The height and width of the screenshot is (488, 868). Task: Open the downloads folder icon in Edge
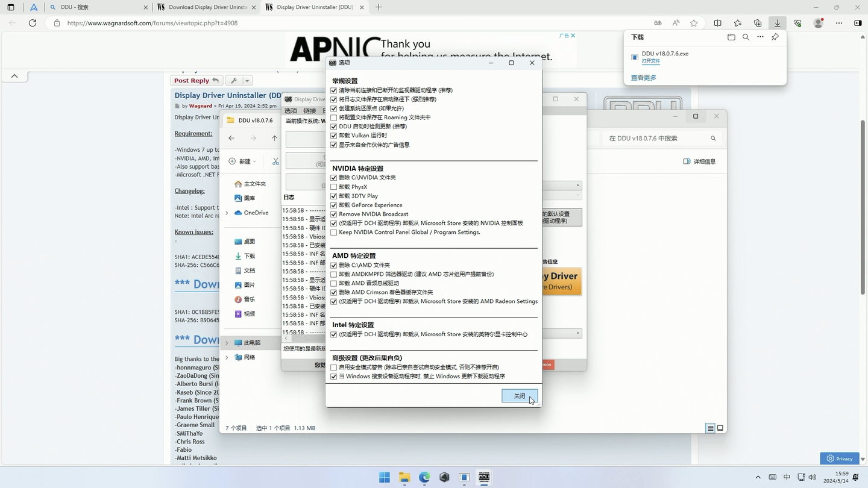click(x=731, y=37)
